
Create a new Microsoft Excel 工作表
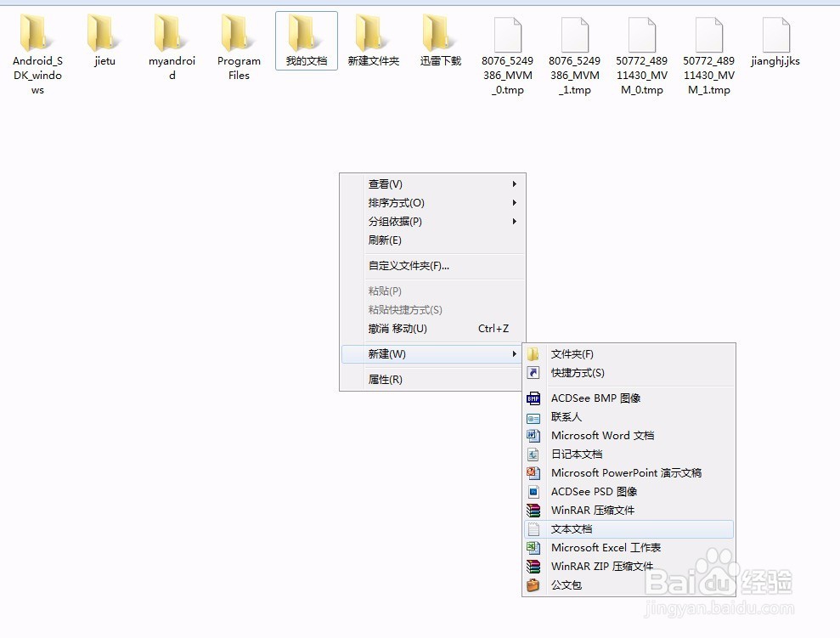point(629,547)
